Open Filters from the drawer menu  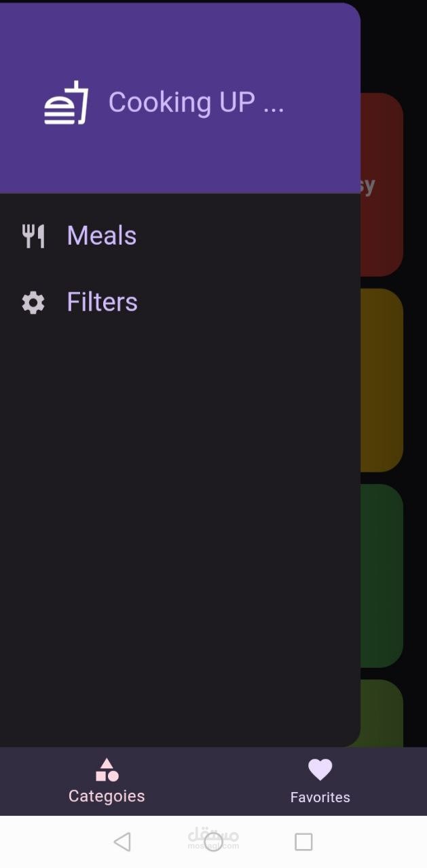point(102,302)
